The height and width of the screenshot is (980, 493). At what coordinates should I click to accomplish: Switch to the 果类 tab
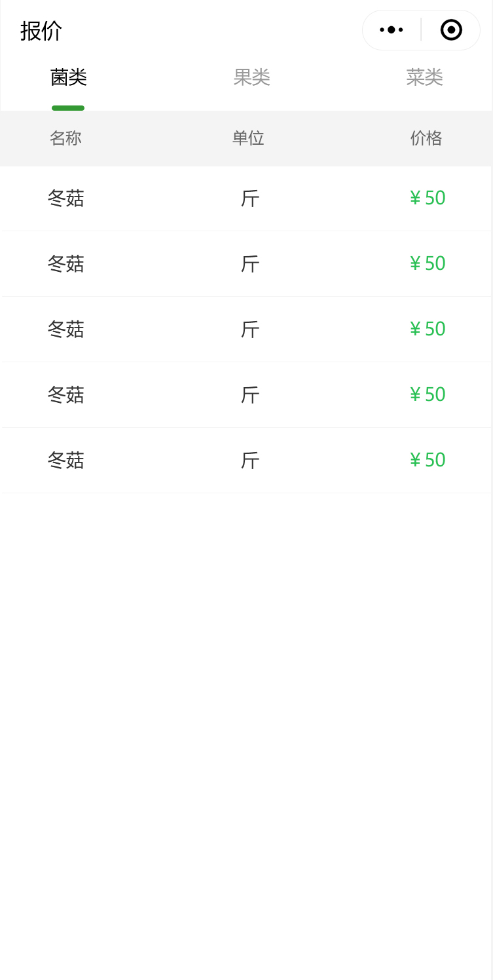coord(251,78)
